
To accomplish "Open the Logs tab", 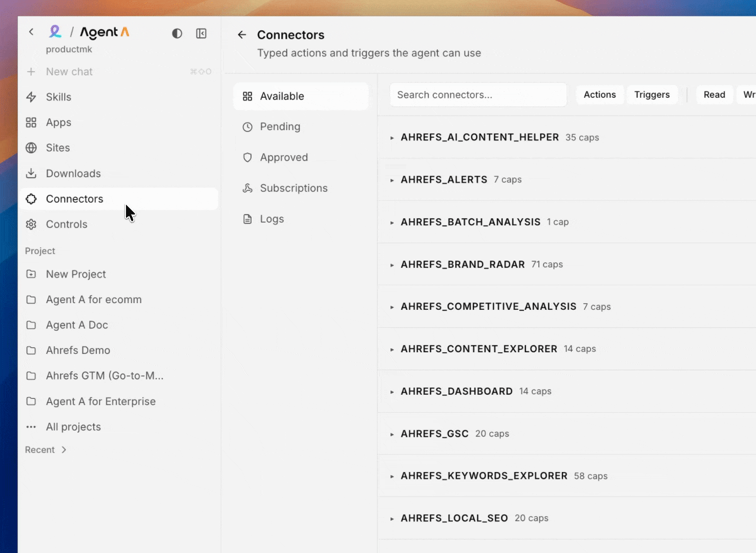I will pyautogui.click(x=301, y=219).
